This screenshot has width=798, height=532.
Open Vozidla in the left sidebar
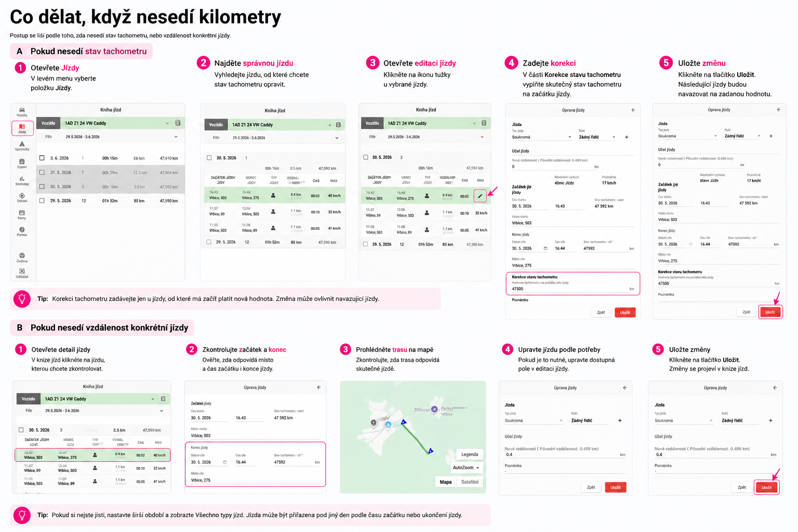click(22, 112)
